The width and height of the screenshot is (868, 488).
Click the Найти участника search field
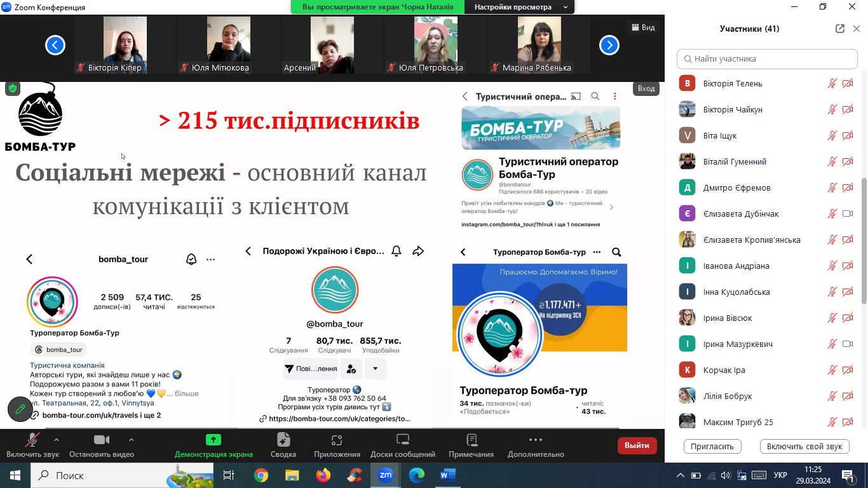click(x=767, y=58)
